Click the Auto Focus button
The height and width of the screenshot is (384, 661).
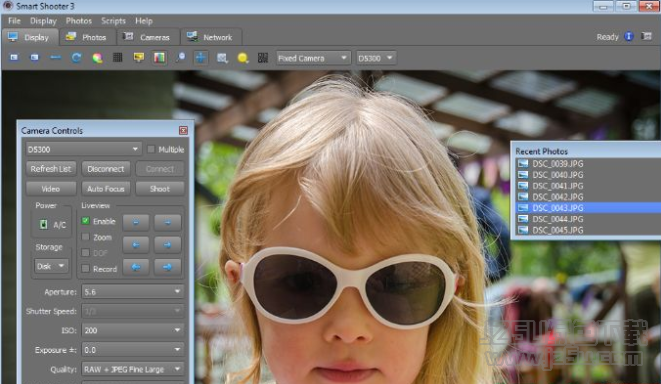[106, 189]
